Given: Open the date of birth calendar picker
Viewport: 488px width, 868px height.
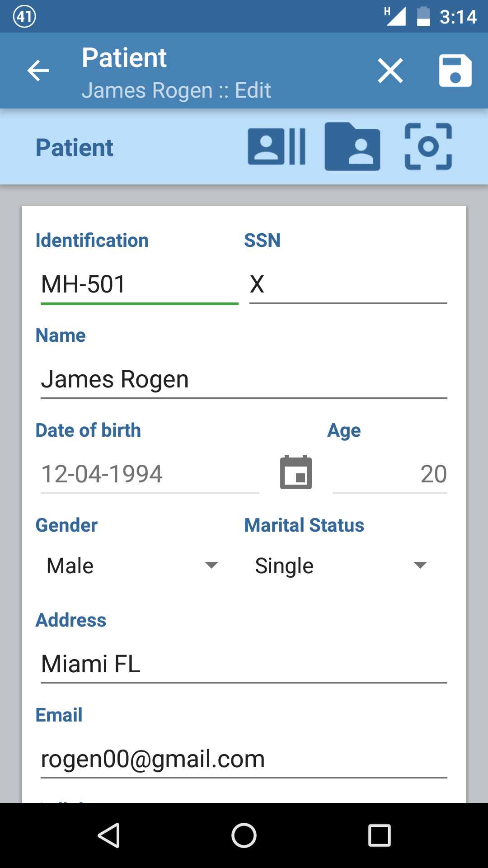Looking at the screenshot, I should click(x=296, y=472).
